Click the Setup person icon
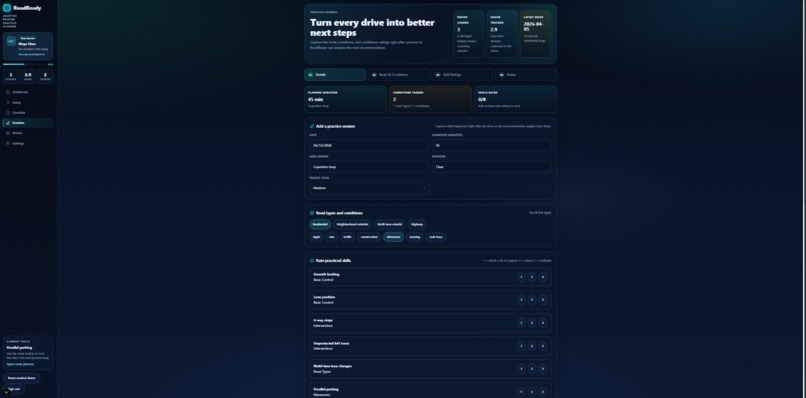 point(8,102)
